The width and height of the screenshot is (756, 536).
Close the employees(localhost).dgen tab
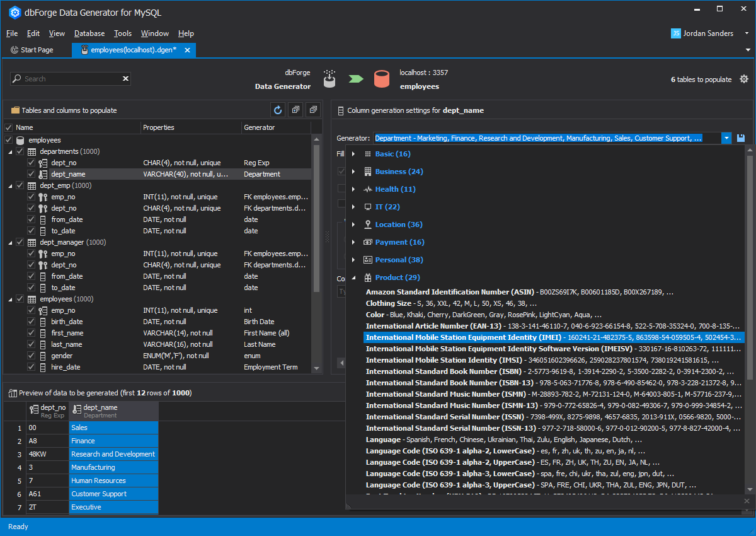click(x=187, y=50)
